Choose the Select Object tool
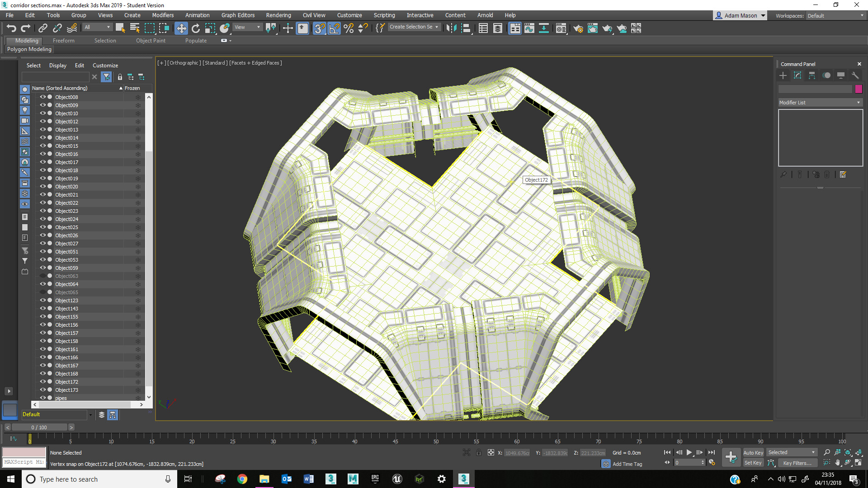The height and width of the screenshot is (488, 868). point(120,28)
